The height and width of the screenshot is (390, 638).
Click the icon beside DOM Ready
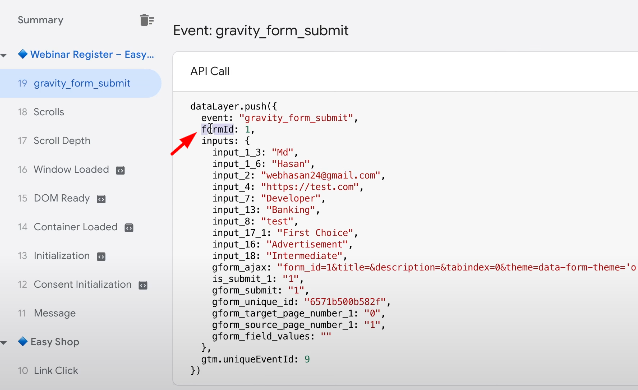pos(101,199)
